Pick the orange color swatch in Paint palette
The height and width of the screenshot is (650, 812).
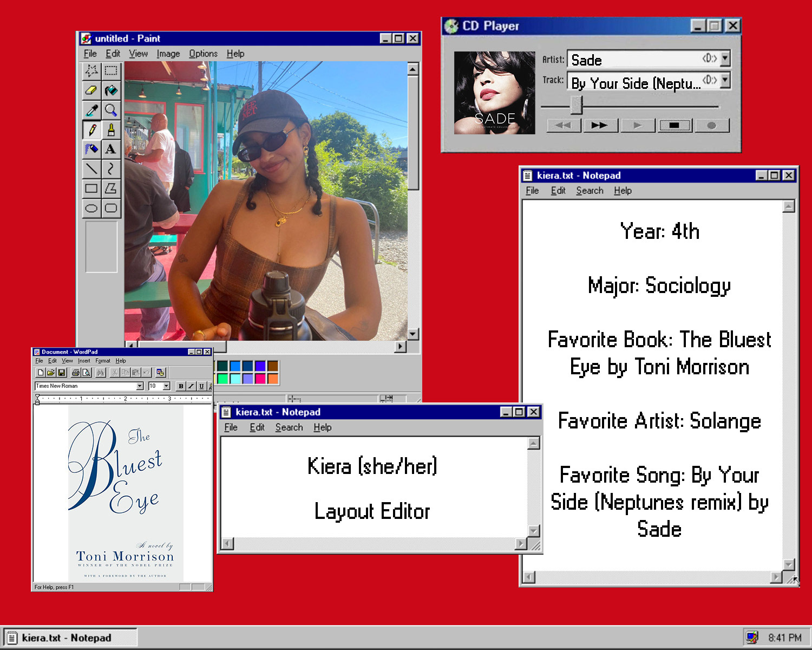click(273, 378)
